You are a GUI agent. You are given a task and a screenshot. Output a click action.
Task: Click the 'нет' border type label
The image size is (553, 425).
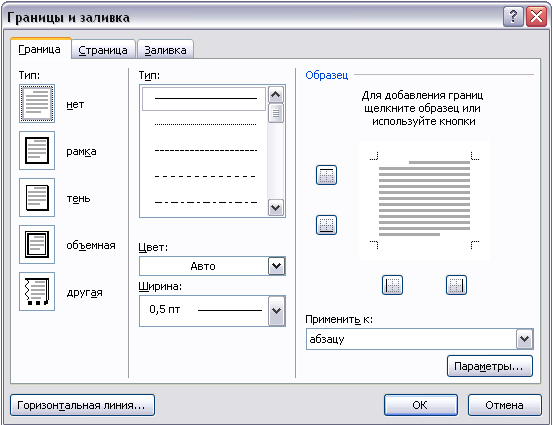point(75,105)
